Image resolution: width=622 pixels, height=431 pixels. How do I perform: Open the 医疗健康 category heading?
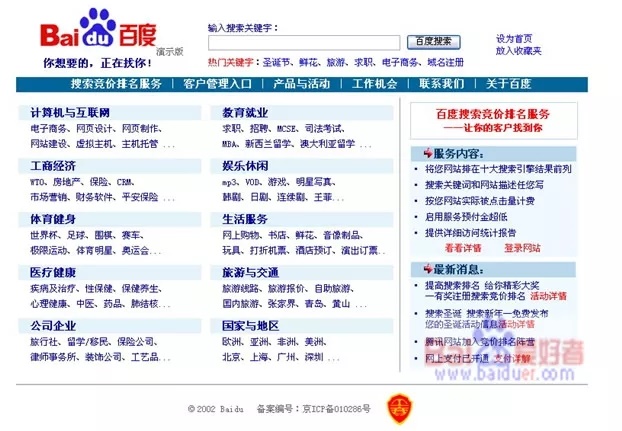point(53,273)
